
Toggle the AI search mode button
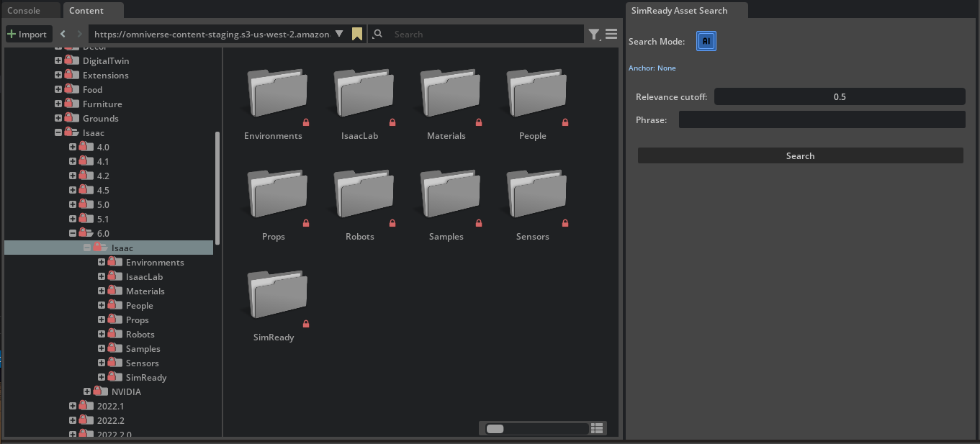706,42
